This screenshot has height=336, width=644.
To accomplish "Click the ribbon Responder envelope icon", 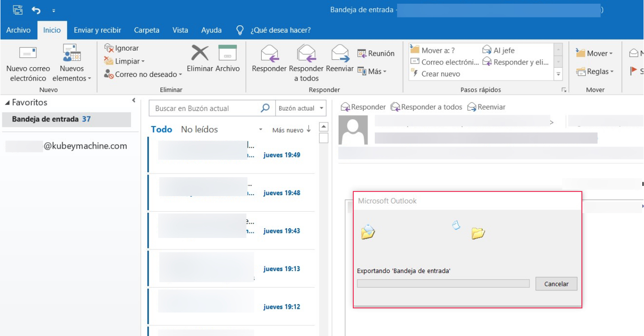I will (270, 53).
